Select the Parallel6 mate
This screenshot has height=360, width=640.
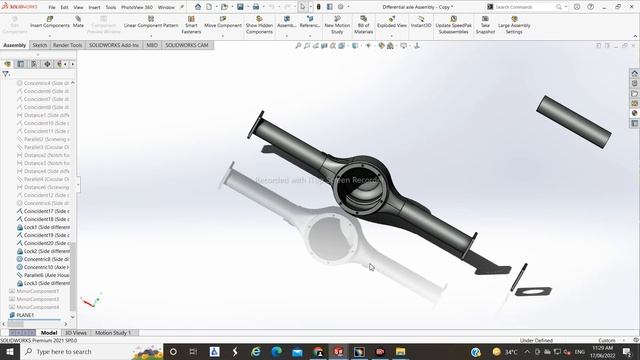43,275
